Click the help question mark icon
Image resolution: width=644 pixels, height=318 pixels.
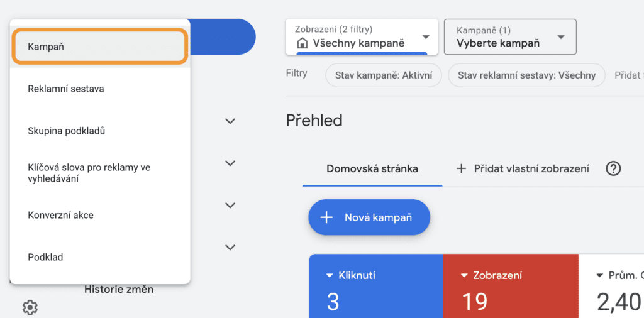(x=613, y=168)
